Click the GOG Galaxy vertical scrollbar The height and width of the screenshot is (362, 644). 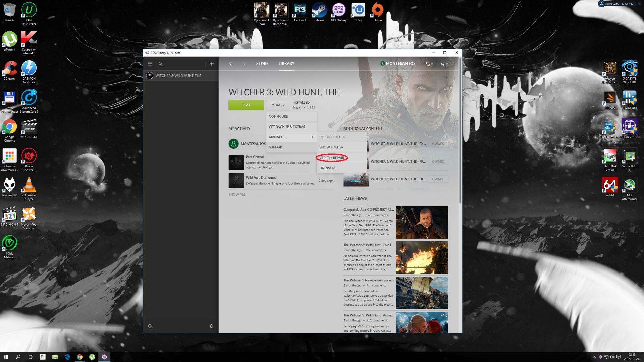pyautogui.click(x=460, y=131)
